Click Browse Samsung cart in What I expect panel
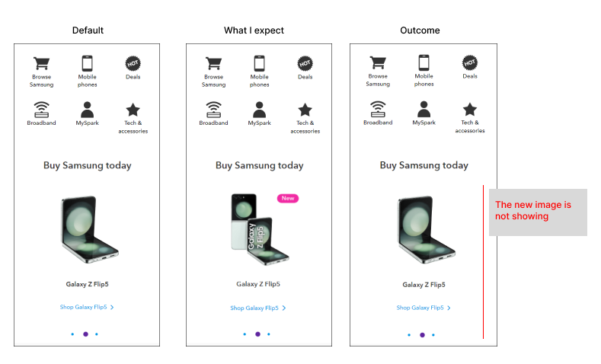Image resolution: width=601 pixels, height=364 pixels. pyautogui.click(x=213, y=64)
